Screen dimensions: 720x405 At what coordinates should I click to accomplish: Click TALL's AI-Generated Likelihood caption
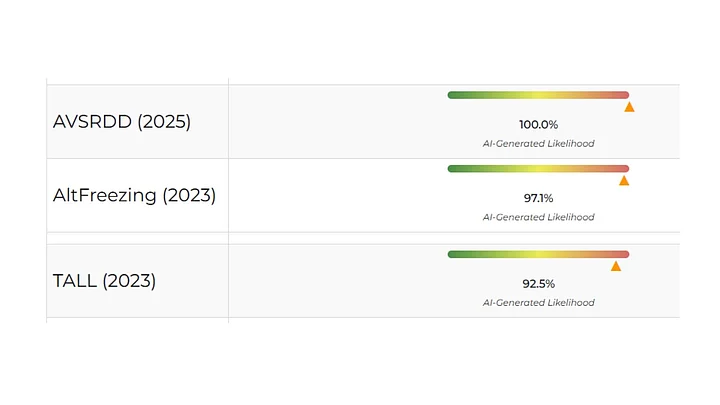click(538, 302)
